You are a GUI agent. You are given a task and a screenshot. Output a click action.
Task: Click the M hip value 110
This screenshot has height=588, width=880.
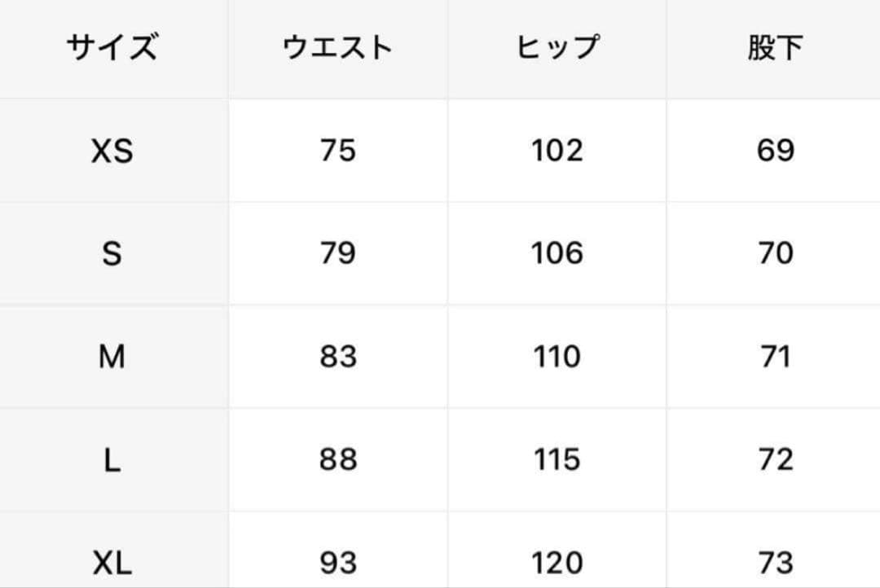point(557,357)
